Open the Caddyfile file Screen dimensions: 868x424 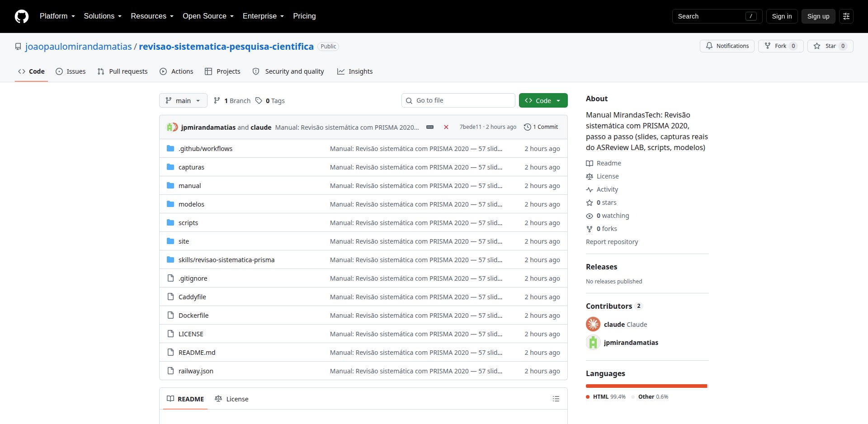click(x=192, y=297)
